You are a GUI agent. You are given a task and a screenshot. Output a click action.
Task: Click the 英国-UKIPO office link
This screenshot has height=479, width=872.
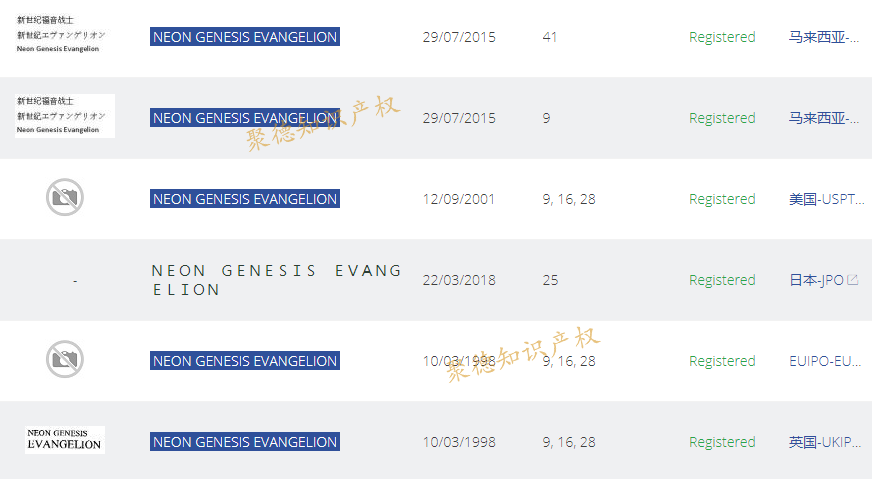pos(825,442)
